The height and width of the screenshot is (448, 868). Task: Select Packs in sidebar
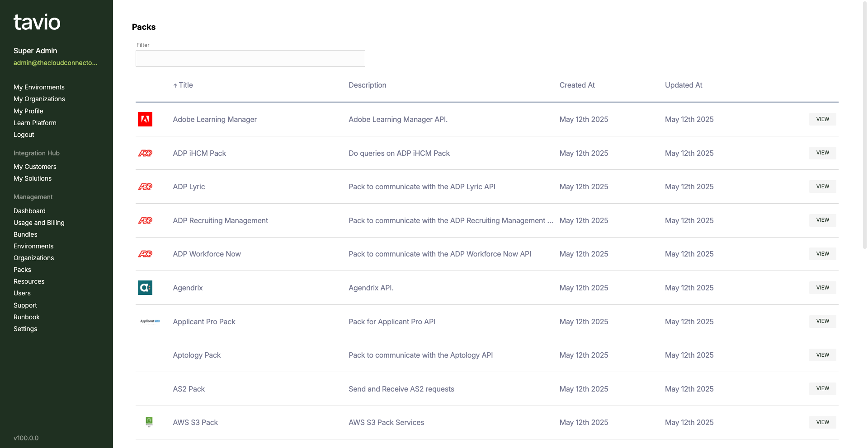(x=22, y=270)
